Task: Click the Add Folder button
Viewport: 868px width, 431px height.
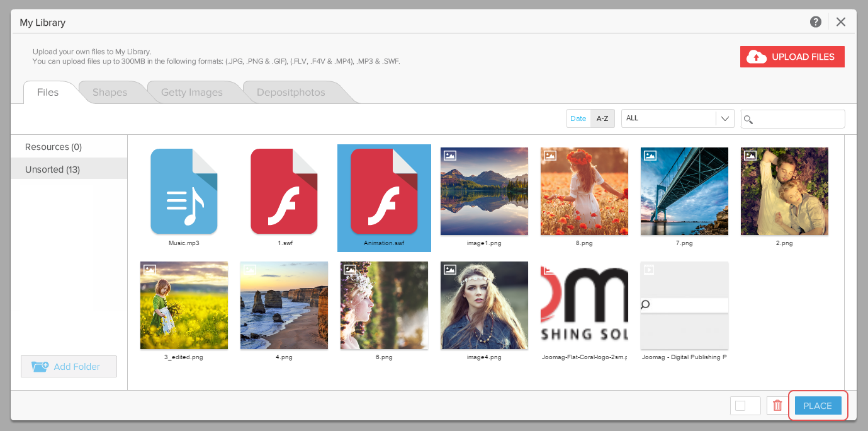Action: click(69, 367)
